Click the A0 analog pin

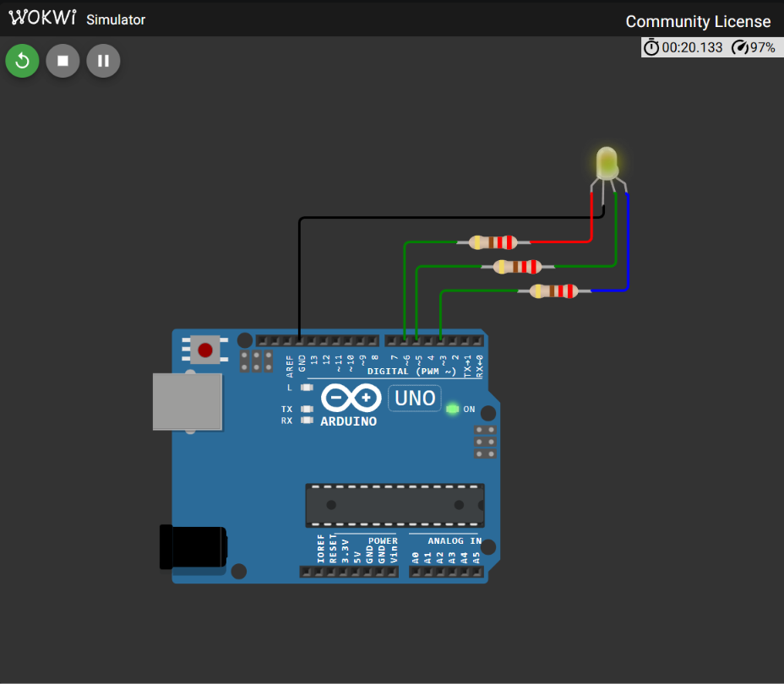coord(416,572)
